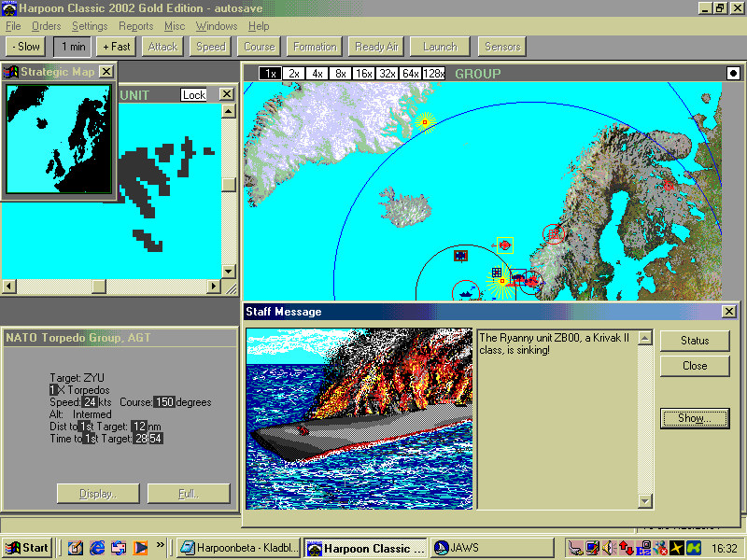Image resolution: width=747 pixels, height=560 pixels.
Task: Click the first quick launch desktop icon
Action: click(x=76, y=548)
